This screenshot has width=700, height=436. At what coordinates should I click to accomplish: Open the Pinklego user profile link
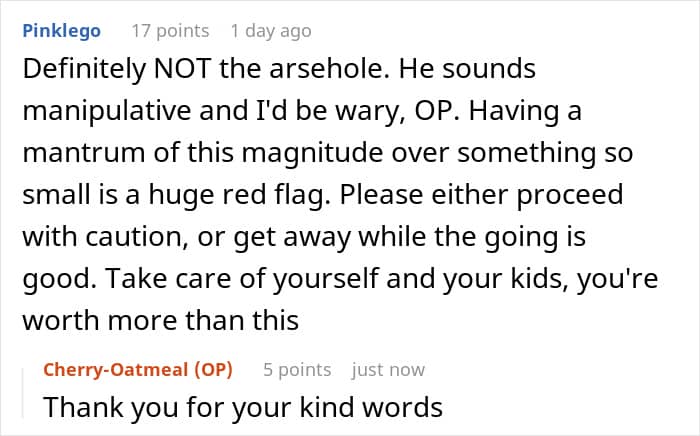tap(61, 31)
